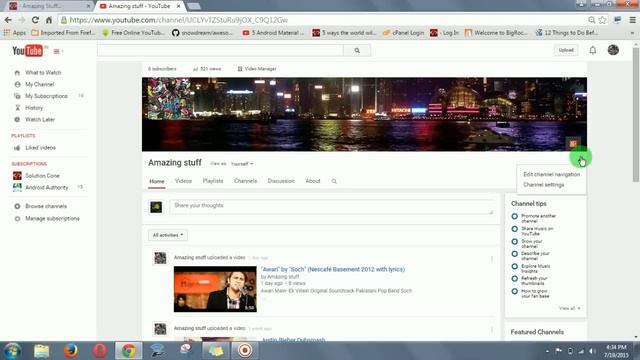640x360 pixels.
Task: Switch to the Channels tab
Action: click(x=245, y=181)
